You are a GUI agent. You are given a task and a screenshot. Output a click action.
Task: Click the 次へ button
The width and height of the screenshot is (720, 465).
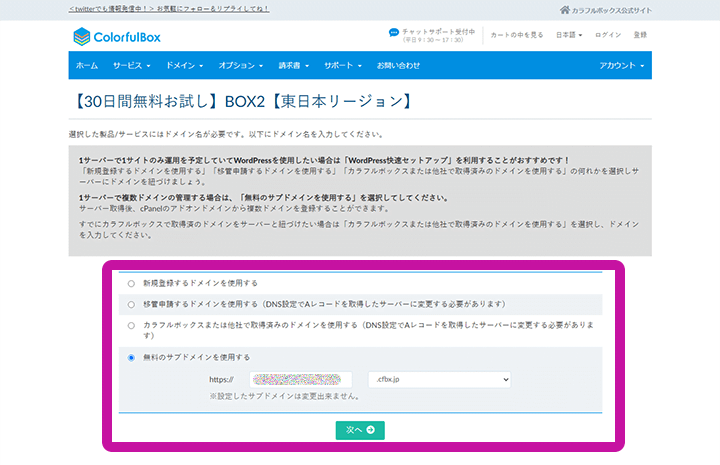tap(359, 430)
